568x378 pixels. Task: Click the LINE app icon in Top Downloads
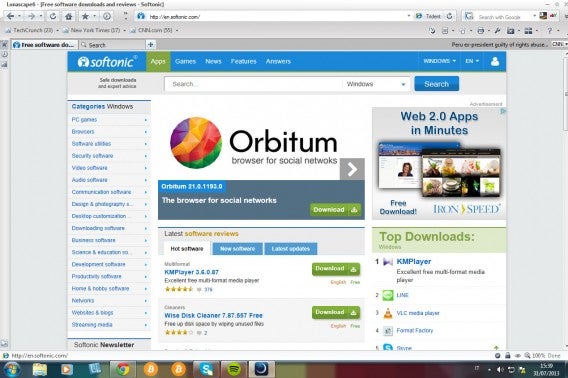pyautogui.click(x=388, y=295)
